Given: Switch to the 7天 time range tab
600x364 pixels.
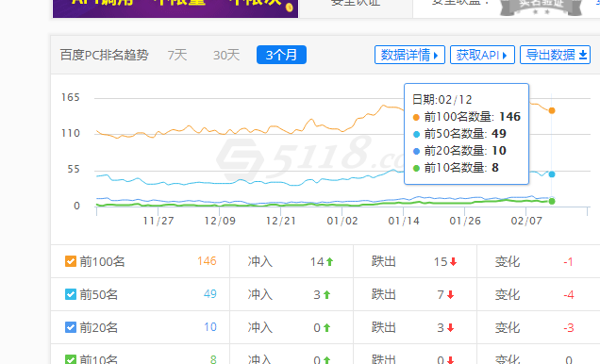Looking at the screenshot, I should 177,55.
